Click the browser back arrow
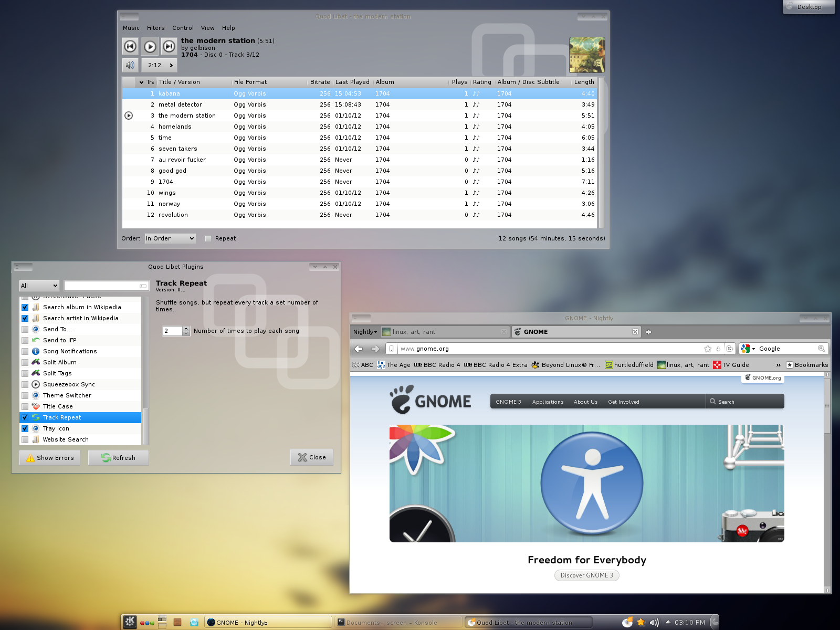Viewport: 840px width, 630px height. [359, 349]
